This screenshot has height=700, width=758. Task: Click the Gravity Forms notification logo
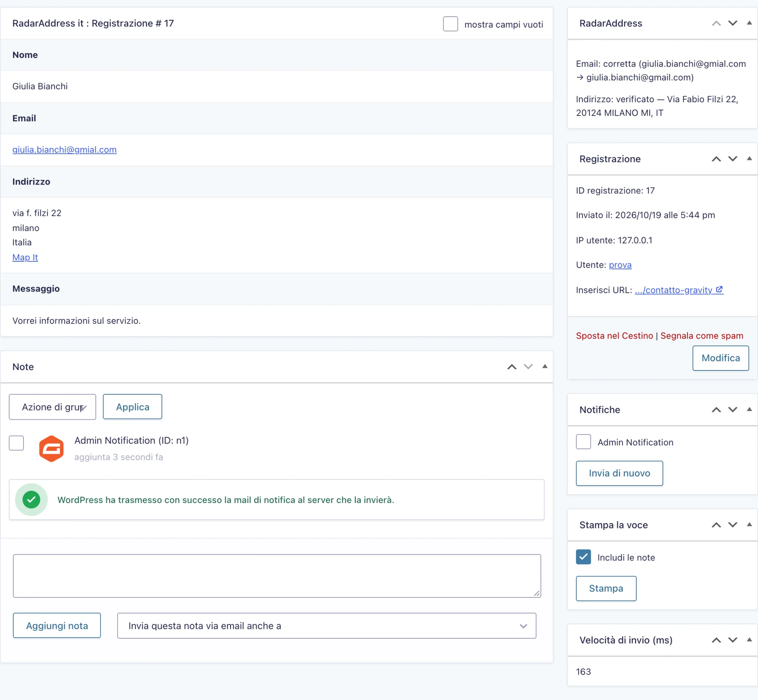tap(51, 448)
